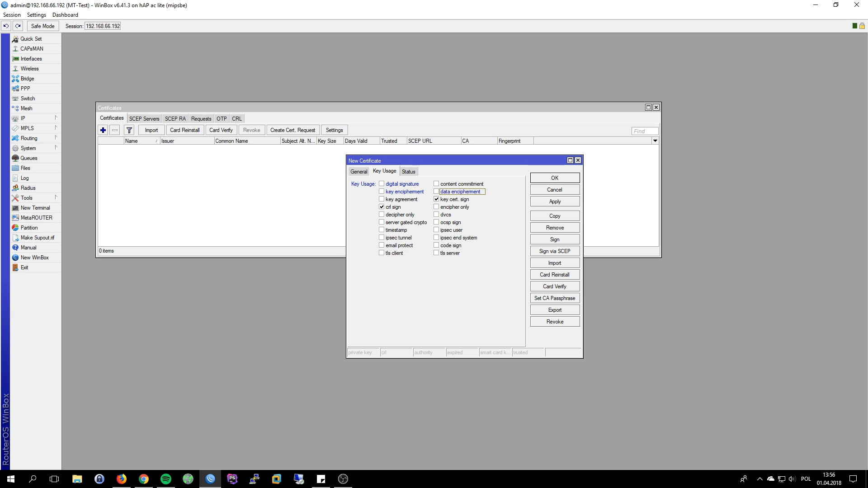Switch to the General tab
The width and height of the screenshot is (868, 488).
click(359, 172)
